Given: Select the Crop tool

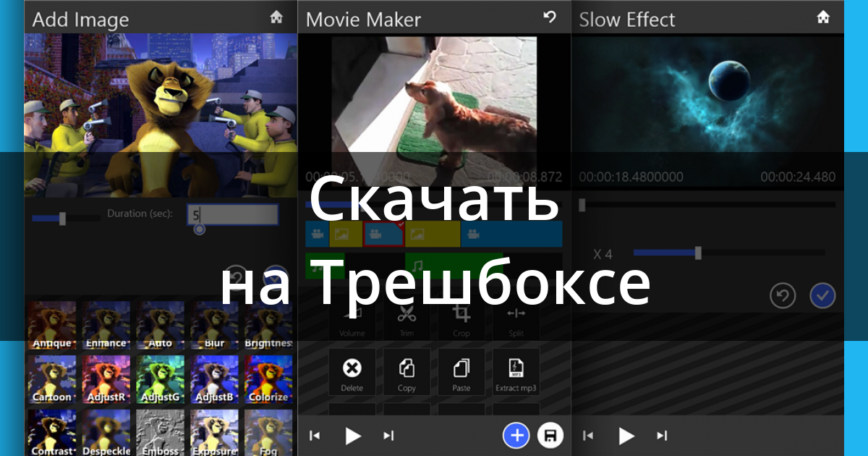Looking at the screenshot, I should coord(461,318).
